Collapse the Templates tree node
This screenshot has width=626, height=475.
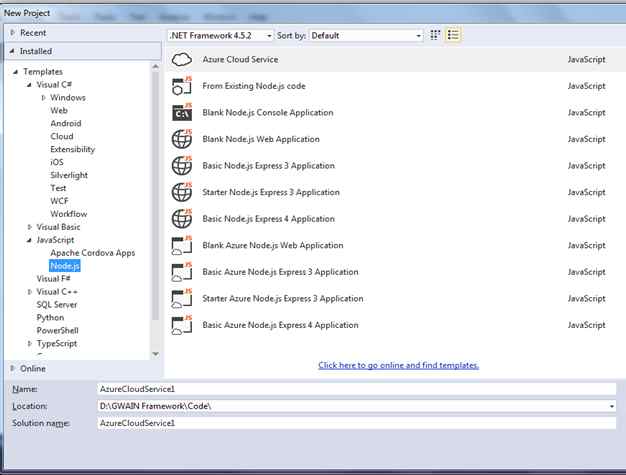(x=15, y=72)
